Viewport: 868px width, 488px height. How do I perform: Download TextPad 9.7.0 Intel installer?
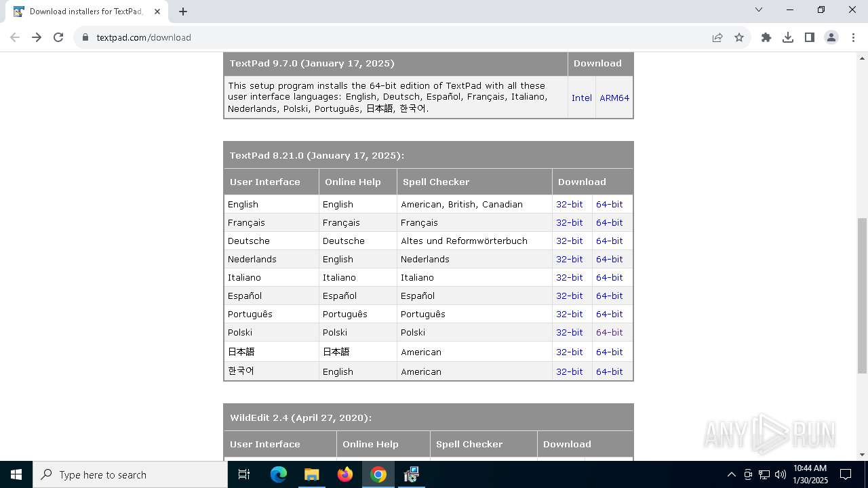click(582, 98)
